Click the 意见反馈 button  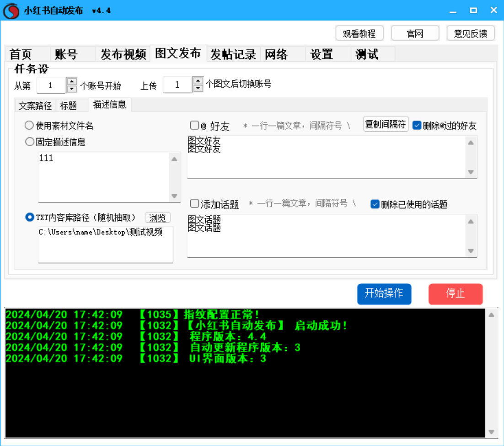(x=471, y=33)
